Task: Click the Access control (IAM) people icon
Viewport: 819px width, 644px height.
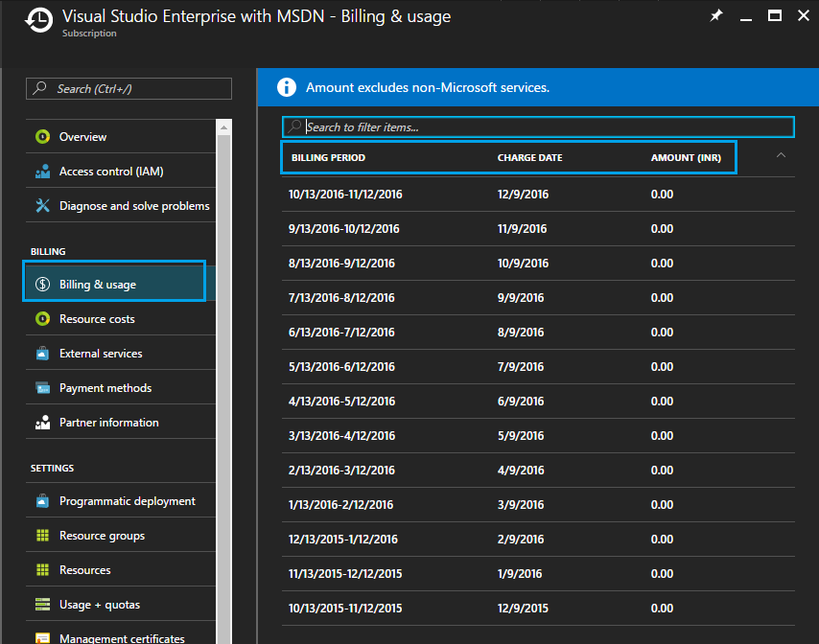Action: pyautogui.click(x=42, y=172)
